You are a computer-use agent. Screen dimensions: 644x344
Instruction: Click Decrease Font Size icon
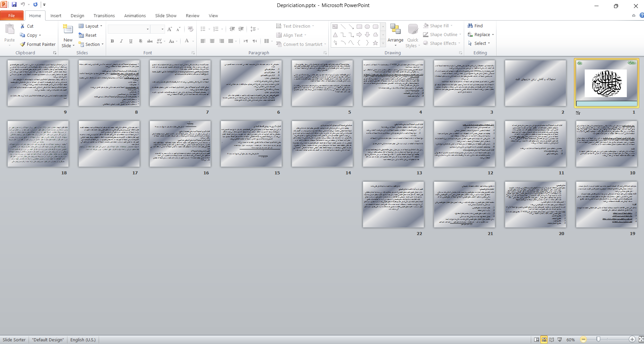(x=179, y=29)
